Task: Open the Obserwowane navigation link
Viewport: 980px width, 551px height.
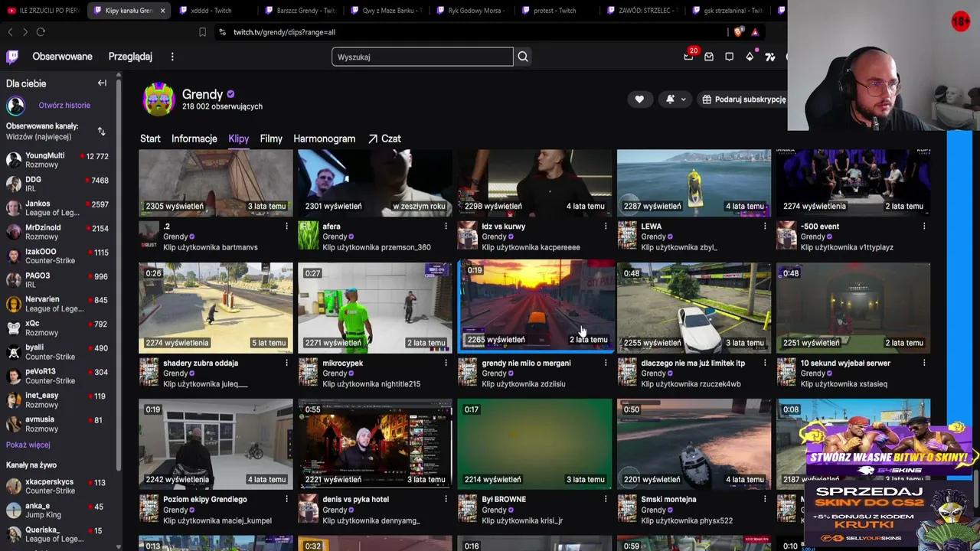Action: coord(62,57)
